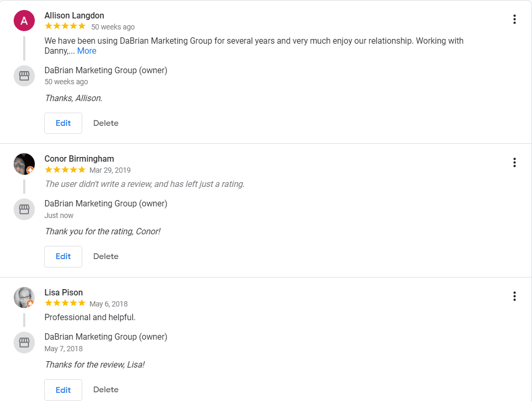Edit the reply to Conor's rating
Screen dimensions: 532x406
point(63,256)
